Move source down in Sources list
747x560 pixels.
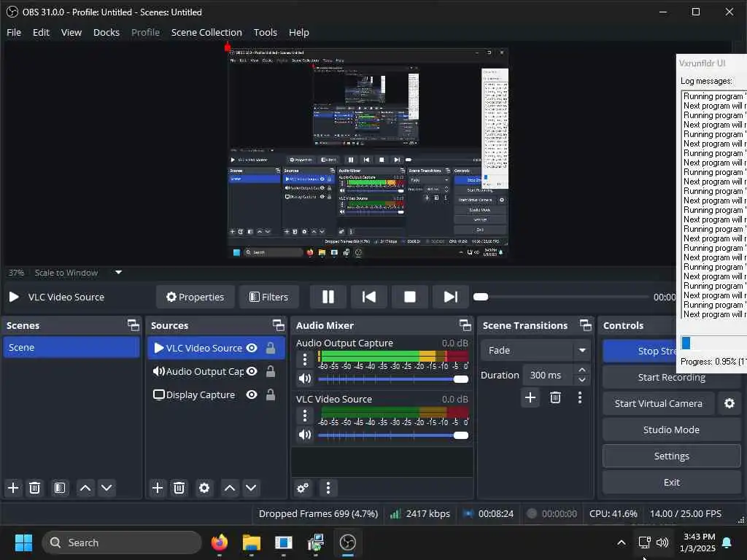[251, 488]
